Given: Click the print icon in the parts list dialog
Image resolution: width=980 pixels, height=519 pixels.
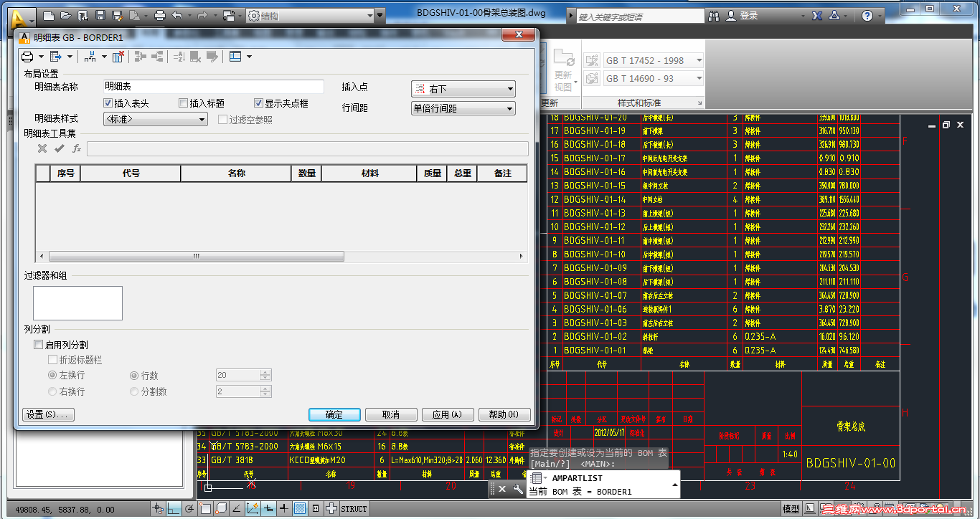Looking at the screenshot, I should pos(27,57).
